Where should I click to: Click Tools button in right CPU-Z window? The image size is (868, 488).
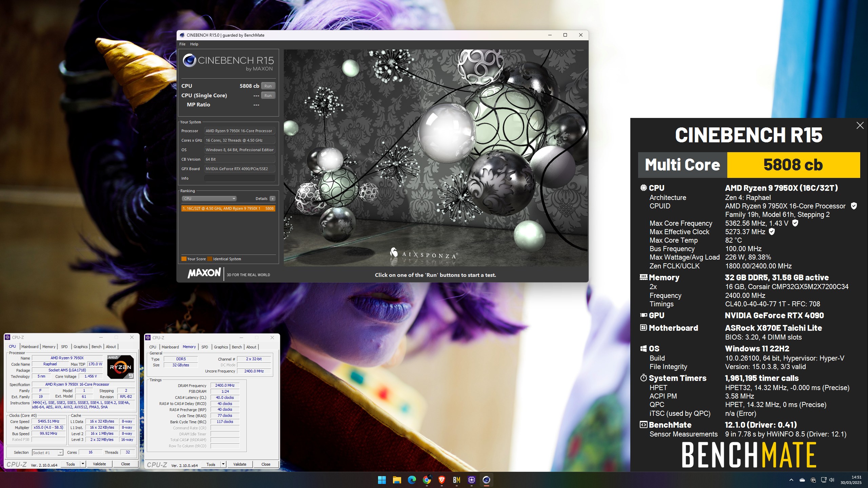tap(211, 464)
